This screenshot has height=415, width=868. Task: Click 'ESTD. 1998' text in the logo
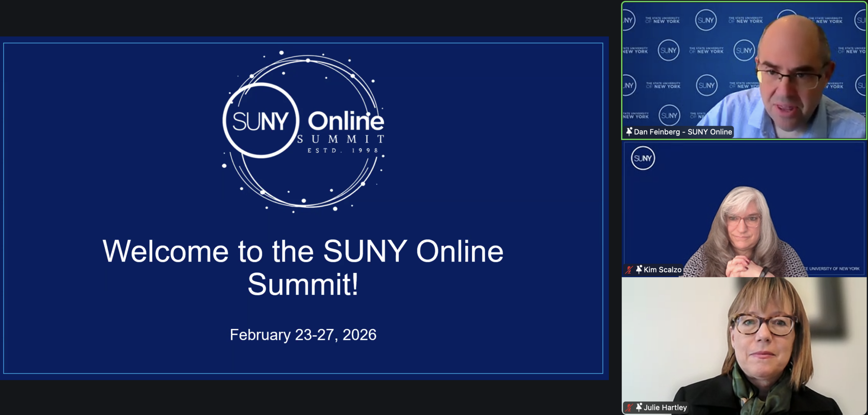(342, 150)
